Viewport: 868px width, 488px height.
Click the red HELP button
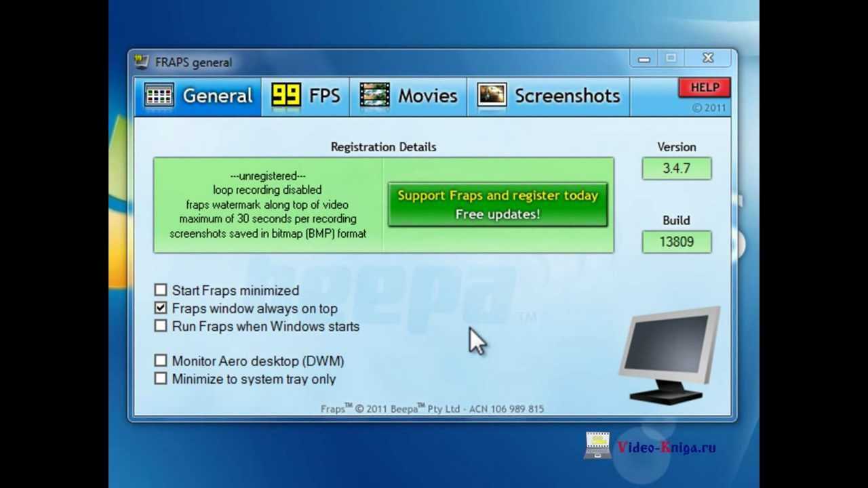point(704,87)
